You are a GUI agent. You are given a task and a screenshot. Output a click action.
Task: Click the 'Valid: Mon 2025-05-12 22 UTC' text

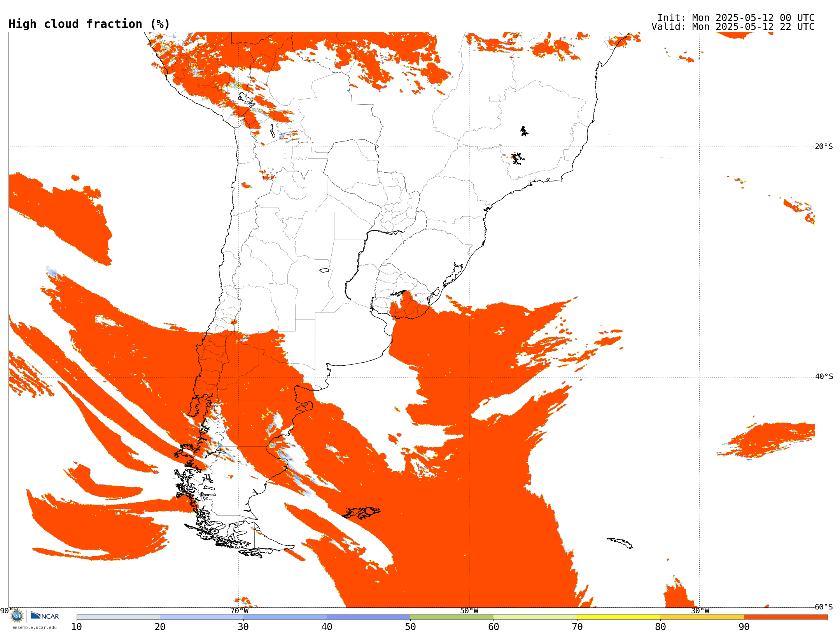click(x=733, y=27)
